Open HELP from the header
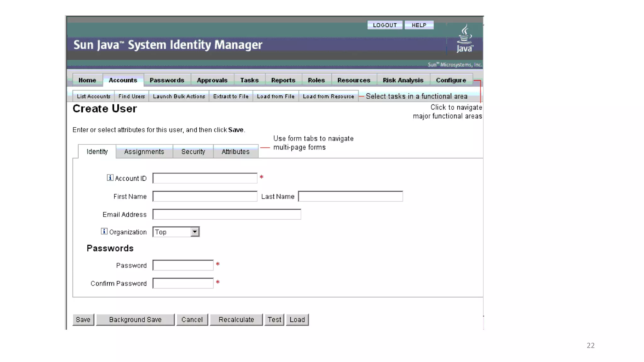Image resolution: width=644 pixels, height=362 pixels. (419, 25)
